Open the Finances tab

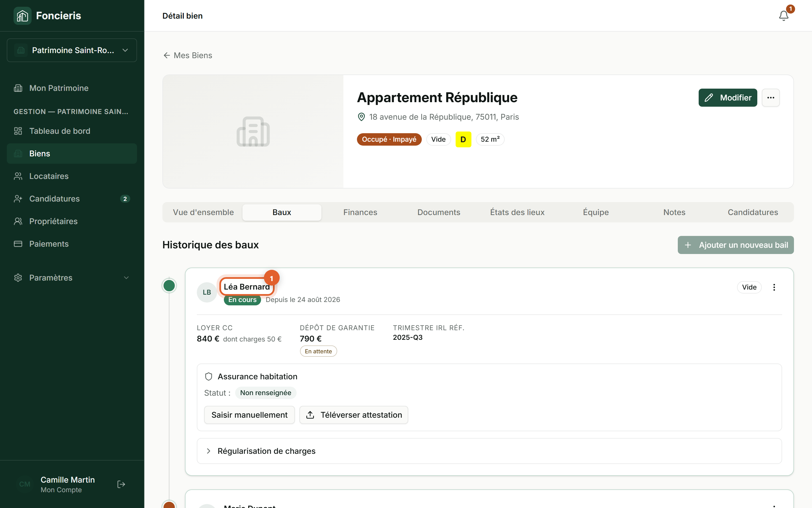pyautogui.click(x=360, y=212)
